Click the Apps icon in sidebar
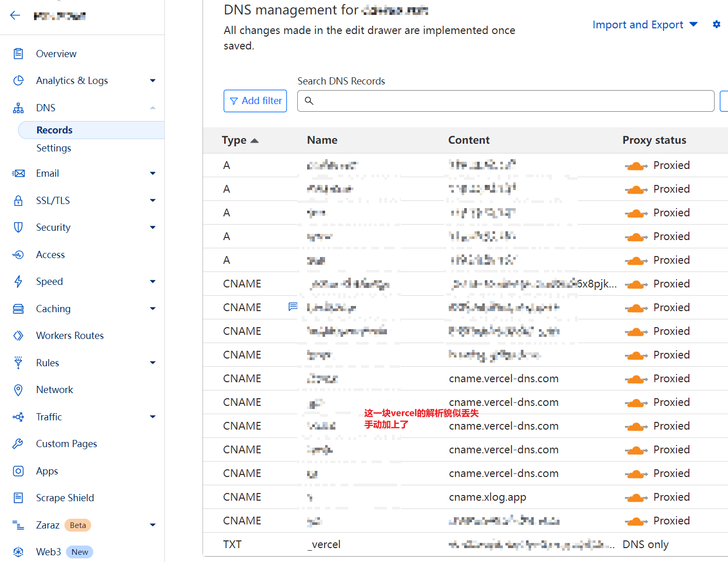 tap(19, 471)
